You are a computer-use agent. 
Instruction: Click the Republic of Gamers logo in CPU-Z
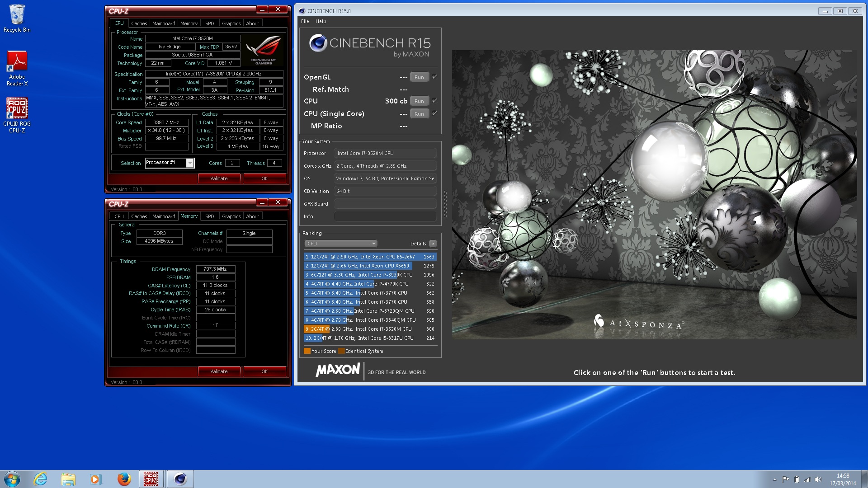264,49
